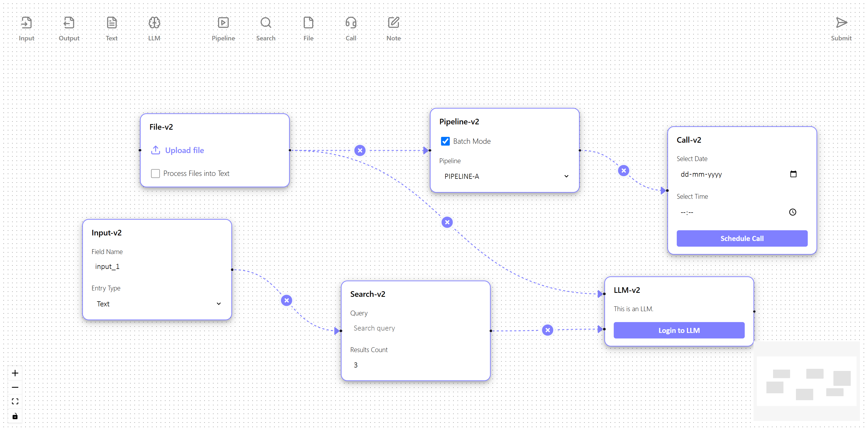Select the Input item in toolbar
This screenshot has height=431, width=868.
(26, 23)
